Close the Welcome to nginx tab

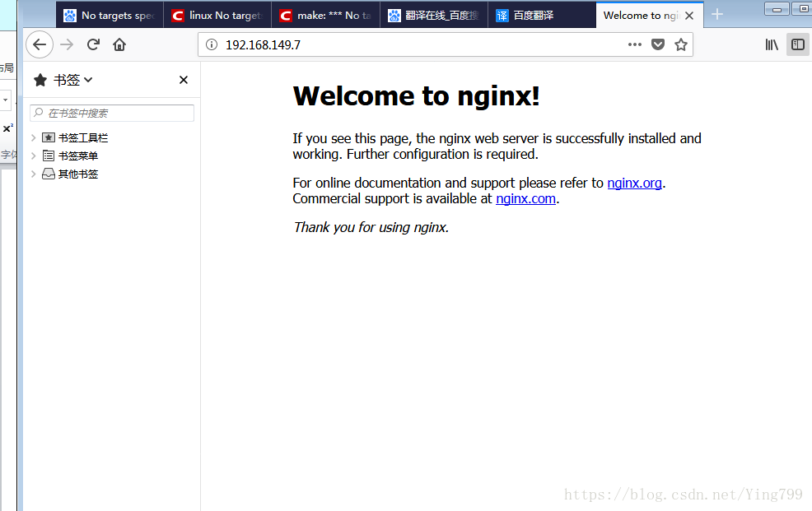pos(689,16)
